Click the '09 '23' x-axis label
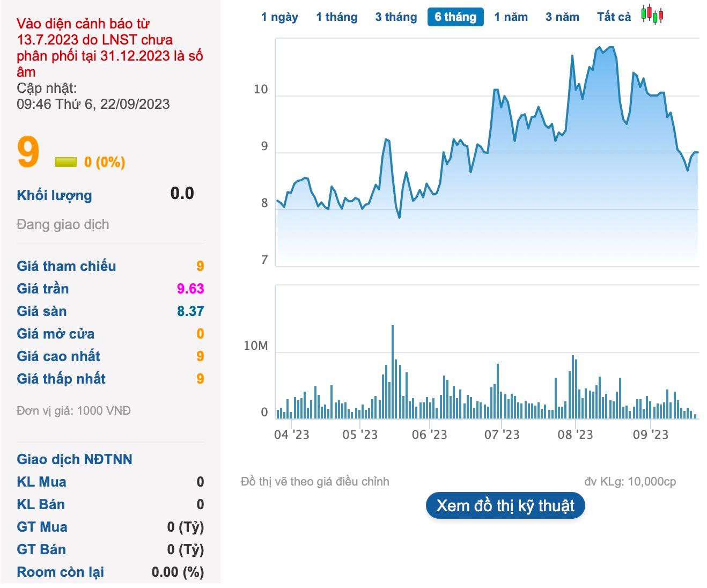This screenshot has height=588, width=707. click(x=651, y=435)
